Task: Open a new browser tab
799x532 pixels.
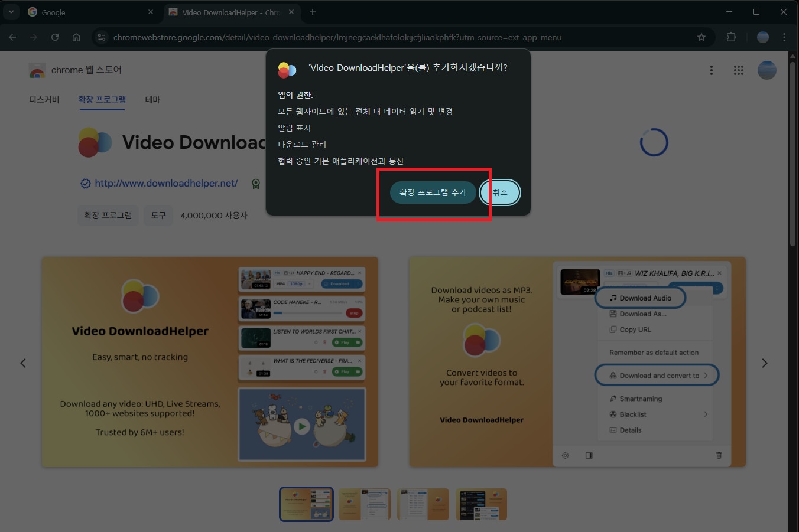Action: 313,12
